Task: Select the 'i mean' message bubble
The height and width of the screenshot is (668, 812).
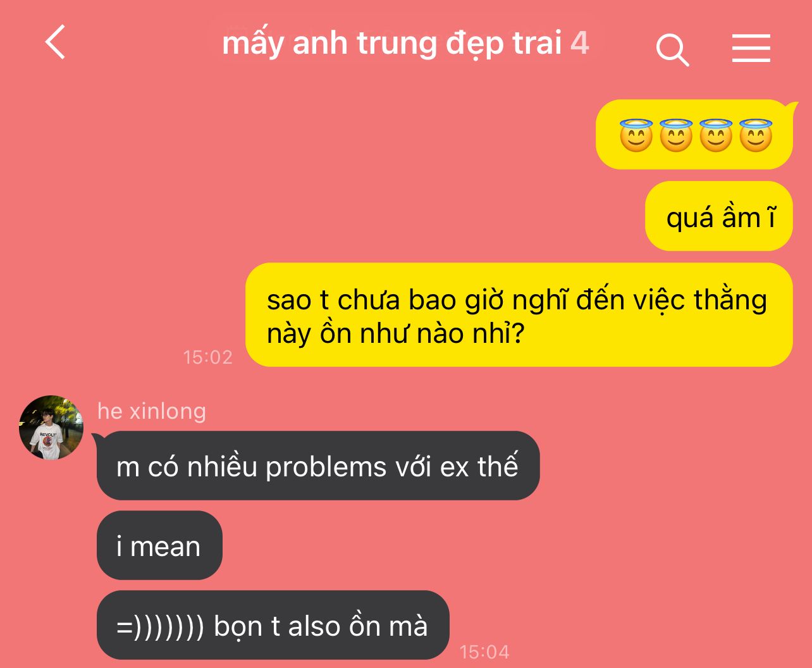Action: [x=159, y=545]
